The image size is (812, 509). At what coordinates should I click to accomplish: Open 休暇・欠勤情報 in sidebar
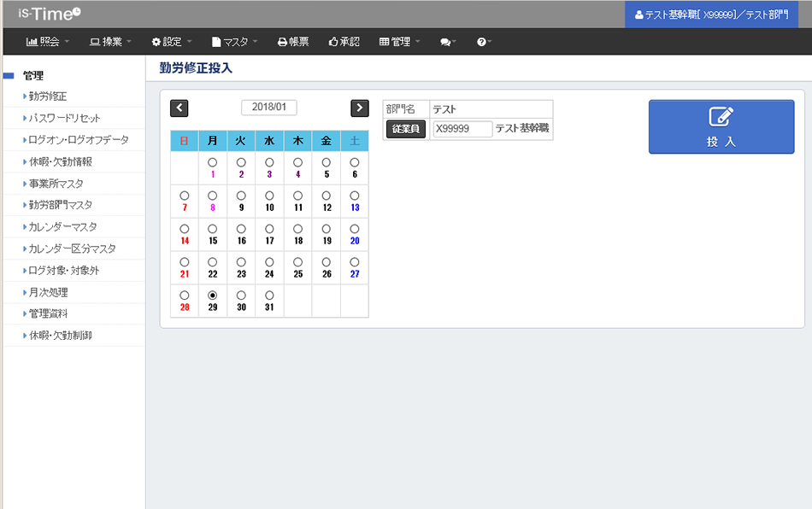pyautogui.click(x=60, y=162)
